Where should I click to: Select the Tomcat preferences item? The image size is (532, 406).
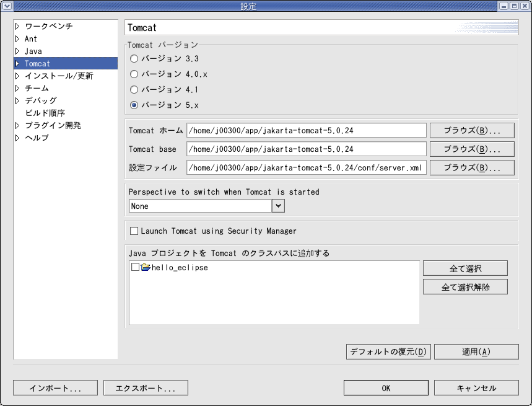(37, 63)
